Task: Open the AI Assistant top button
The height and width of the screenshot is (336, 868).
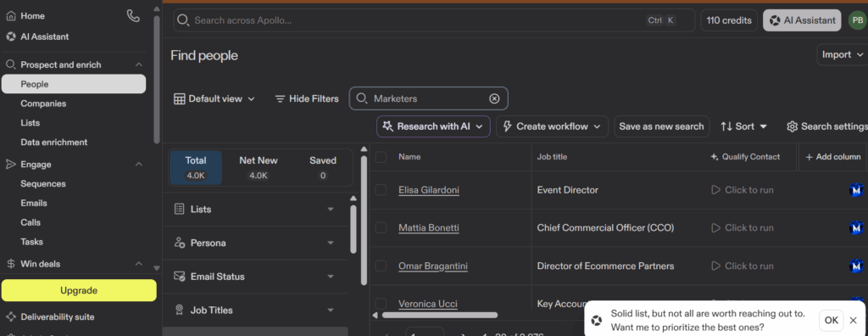Action: 802,20
